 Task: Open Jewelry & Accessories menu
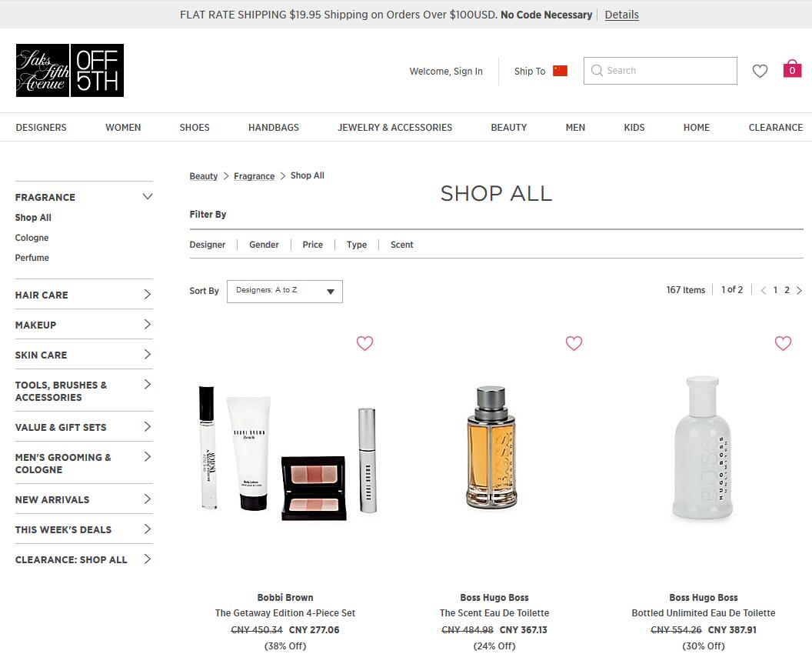[395, 128]
